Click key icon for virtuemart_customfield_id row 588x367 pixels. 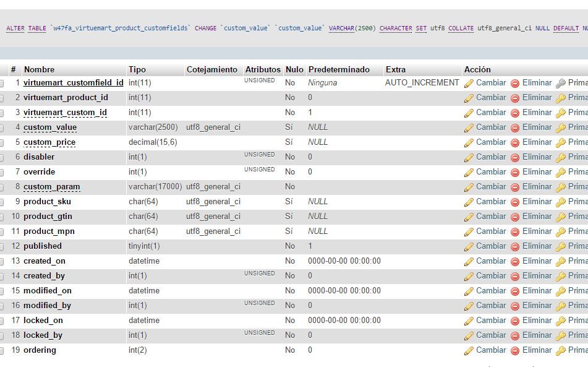(561, 84)
